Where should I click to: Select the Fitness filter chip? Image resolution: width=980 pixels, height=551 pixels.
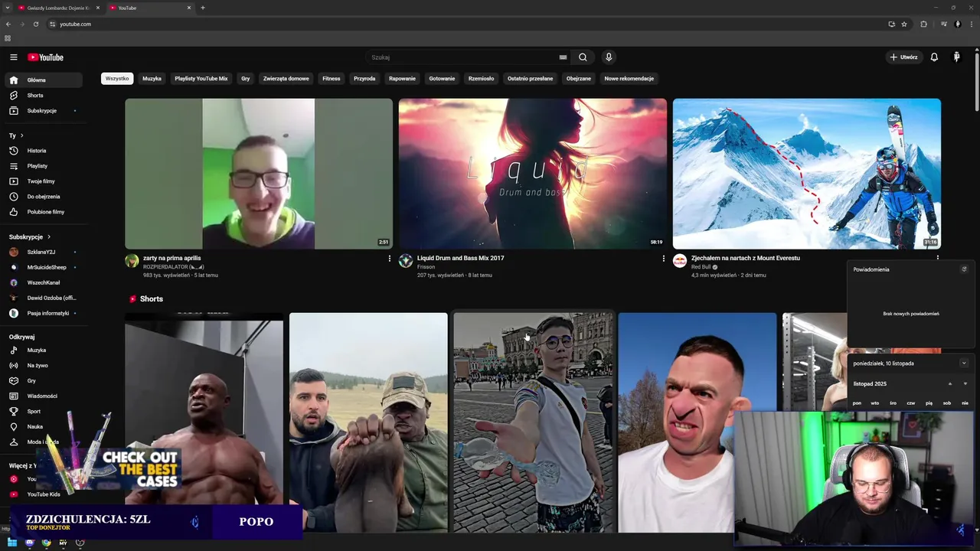pyautogui.click(x=332, y=78)
